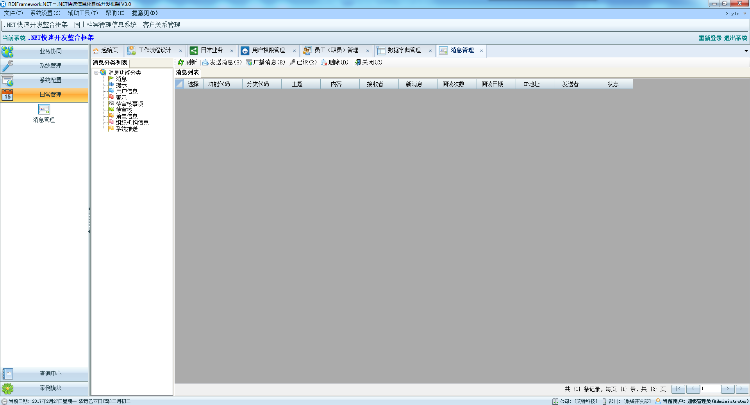Go to the first page with pager button

pos(678,389)
